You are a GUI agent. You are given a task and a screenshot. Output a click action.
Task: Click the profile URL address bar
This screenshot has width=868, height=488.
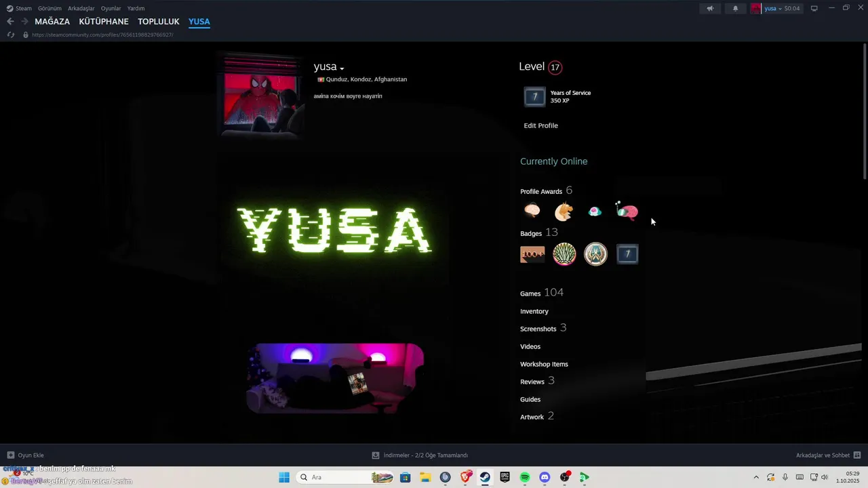pos(102,35)
